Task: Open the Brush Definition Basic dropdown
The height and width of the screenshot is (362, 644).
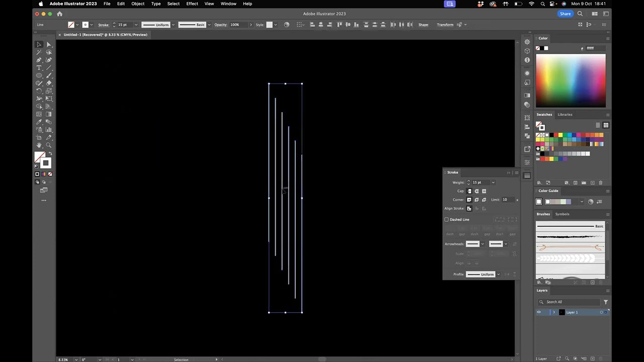Action: pyautogui.click(x=208, y=25)
